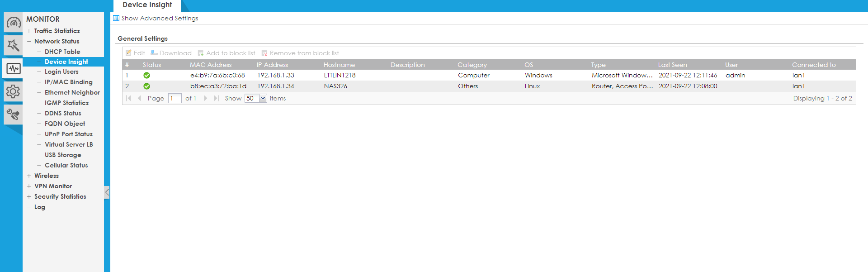
Task: Click the Remove from block list icon
Action: pyautogui.click(x=264, y=53)
